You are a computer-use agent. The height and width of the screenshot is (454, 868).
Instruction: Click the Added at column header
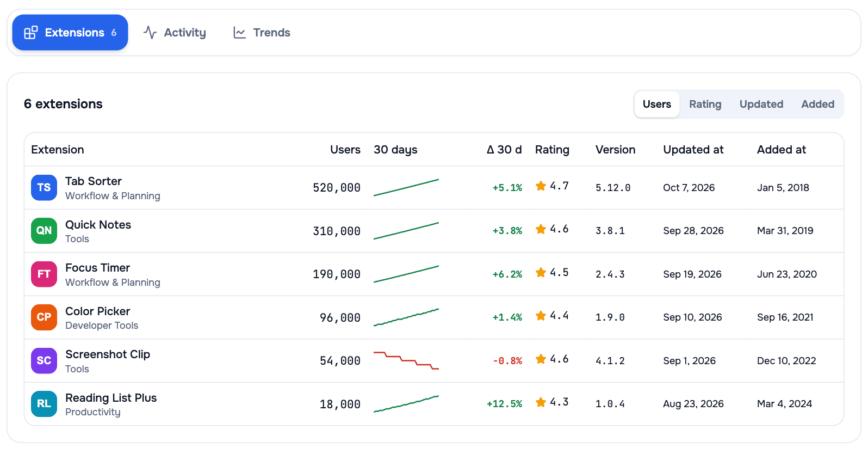[782, 150]
